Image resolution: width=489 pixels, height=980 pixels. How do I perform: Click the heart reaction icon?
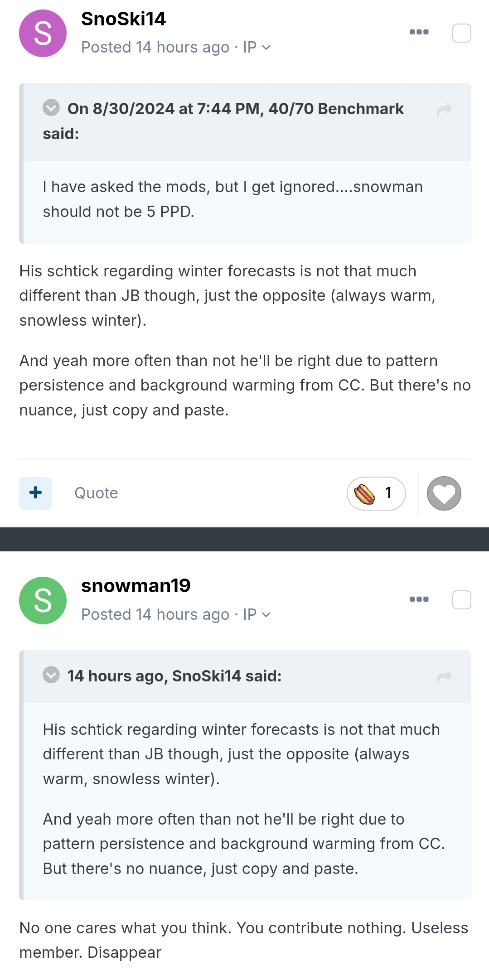click(444, 493)
